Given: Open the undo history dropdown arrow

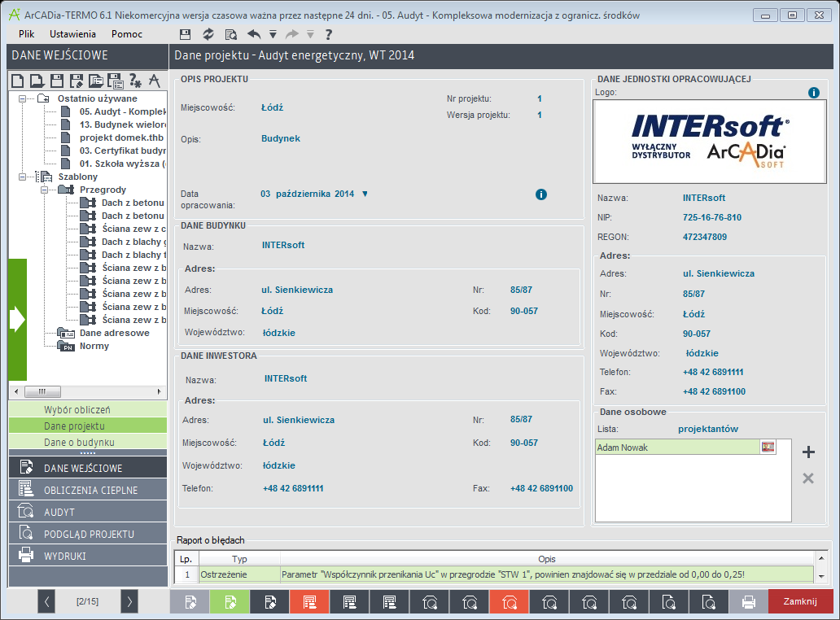Looking at the screenshot, I should [273, 35].
